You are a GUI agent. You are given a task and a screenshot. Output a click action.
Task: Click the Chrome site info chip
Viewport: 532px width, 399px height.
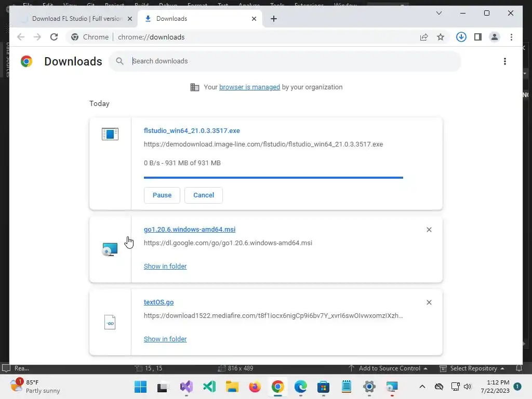point(90,37)
